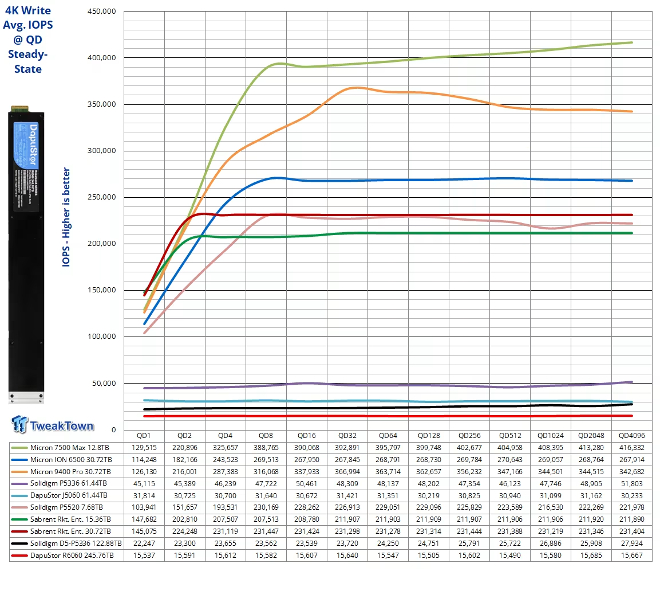Click the Solidigm D5-P5336 QD1 cell '22,247'
The image size is (660, 606).
click(x=144, y=543)
